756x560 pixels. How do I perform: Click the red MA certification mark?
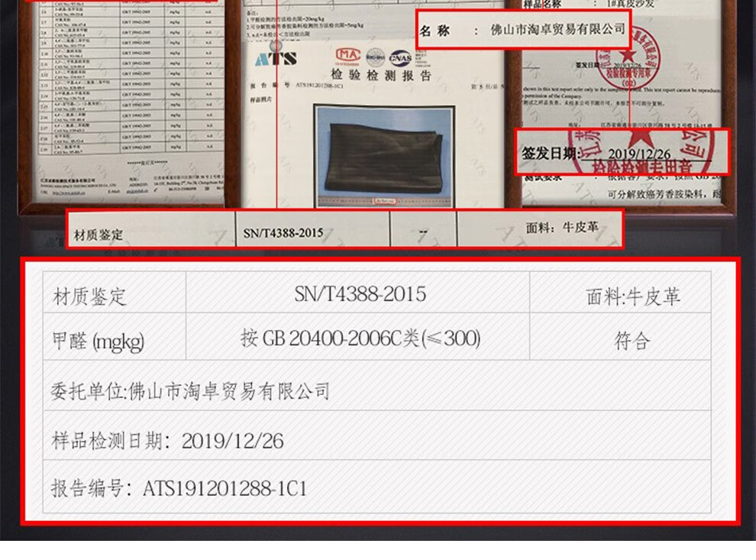[348, 57]
